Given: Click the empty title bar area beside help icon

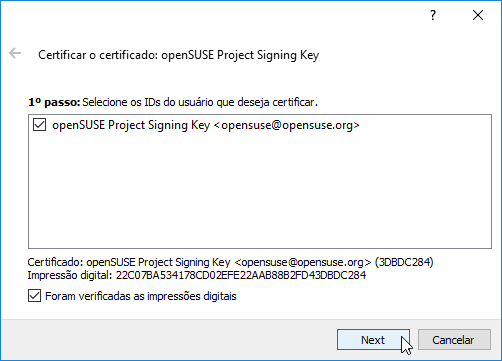Looking at the screenshot, I should coord(213,15).
